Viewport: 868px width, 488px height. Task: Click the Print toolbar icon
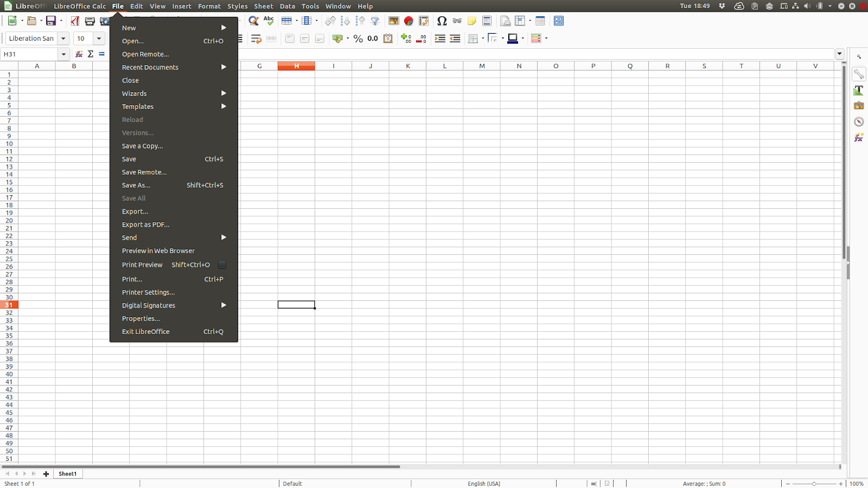[x=90, y=21]
